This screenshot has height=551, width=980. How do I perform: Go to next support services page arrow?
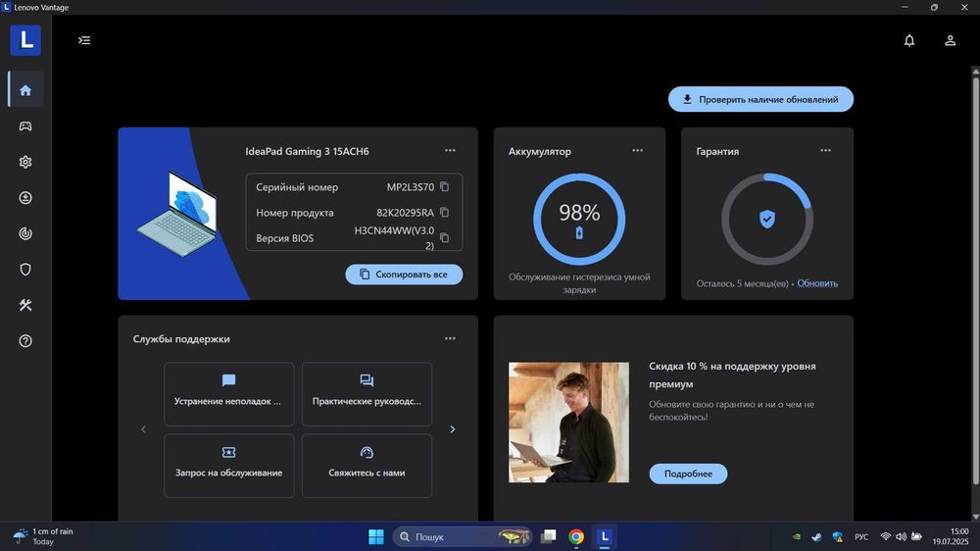[453, 429]
